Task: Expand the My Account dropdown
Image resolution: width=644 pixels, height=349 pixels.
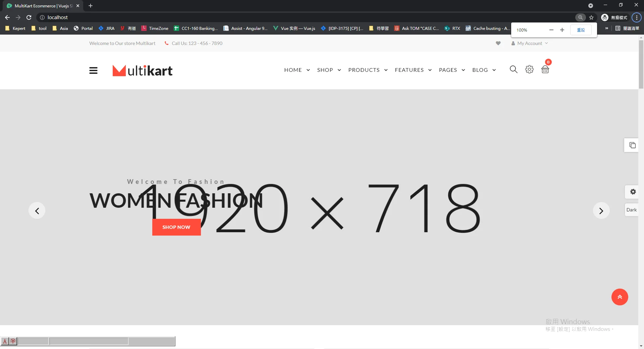Action: pyautogui.click(x=529, y=43)
